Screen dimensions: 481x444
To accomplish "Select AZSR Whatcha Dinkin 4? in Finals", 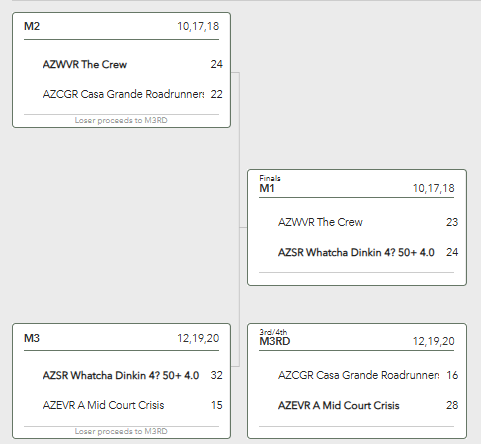I will pos(356,252).
